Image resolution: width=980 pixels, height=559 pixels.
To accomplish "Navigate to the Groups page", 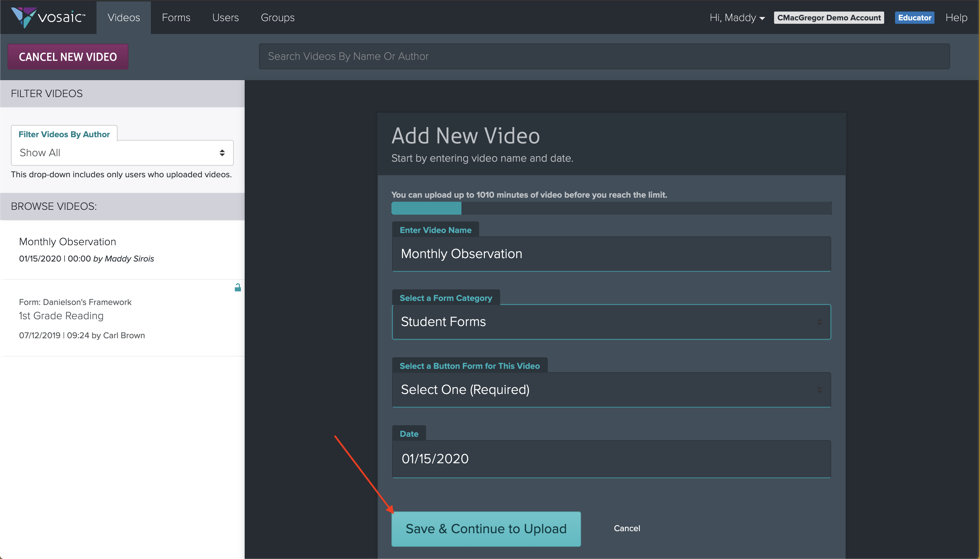I will (x=277, y=18).
